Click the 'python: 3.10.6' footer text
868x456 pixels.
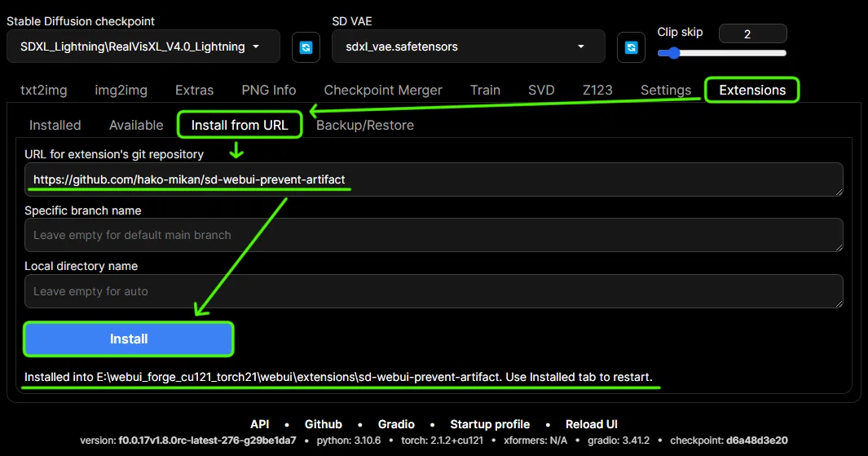click(349, 441)
